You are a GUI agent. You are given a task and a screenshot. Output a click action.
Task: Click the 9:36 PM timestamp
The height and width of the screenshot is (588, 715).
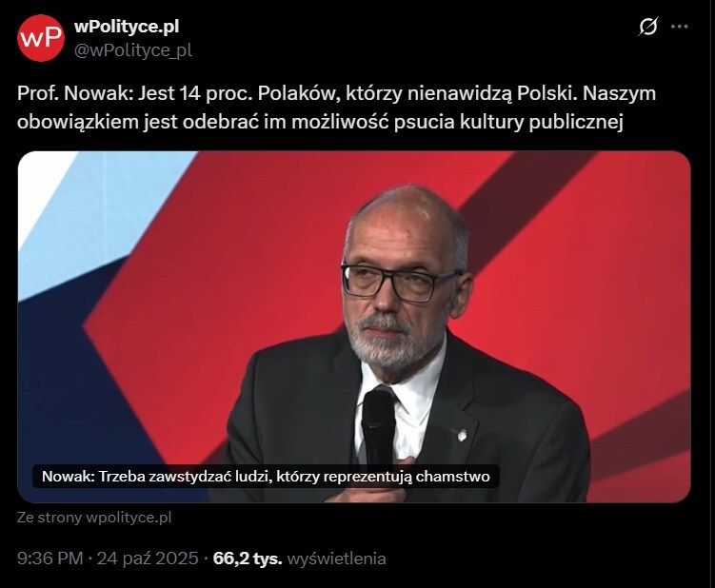point(50,559)
